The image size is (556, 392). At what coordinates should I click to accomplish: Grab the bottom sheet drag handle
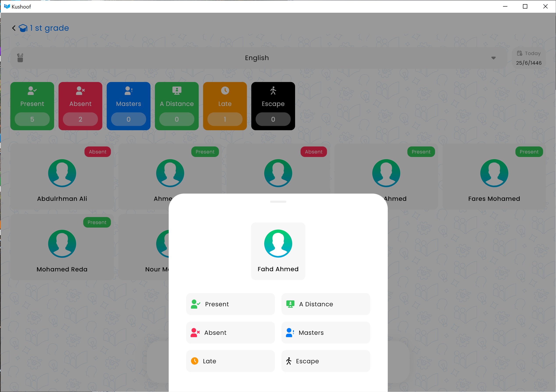pos(278,201)
